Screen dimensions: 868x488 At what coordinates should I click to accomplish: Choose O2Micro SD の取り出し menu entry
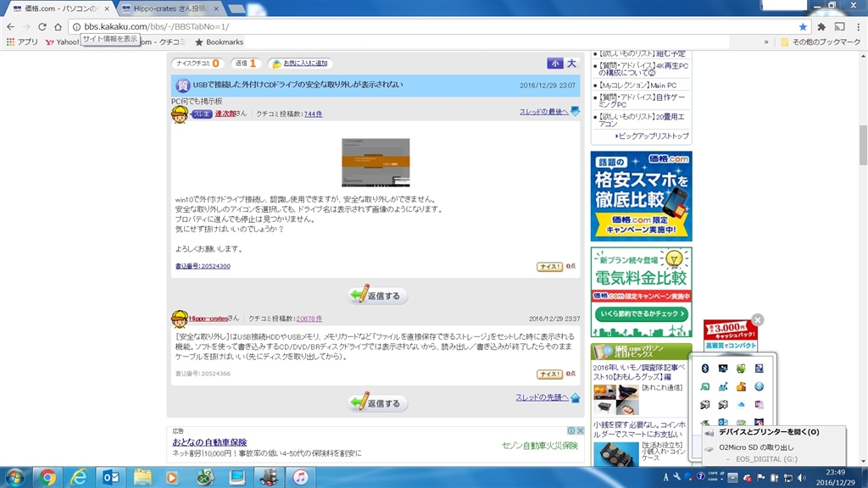(756, 447)
